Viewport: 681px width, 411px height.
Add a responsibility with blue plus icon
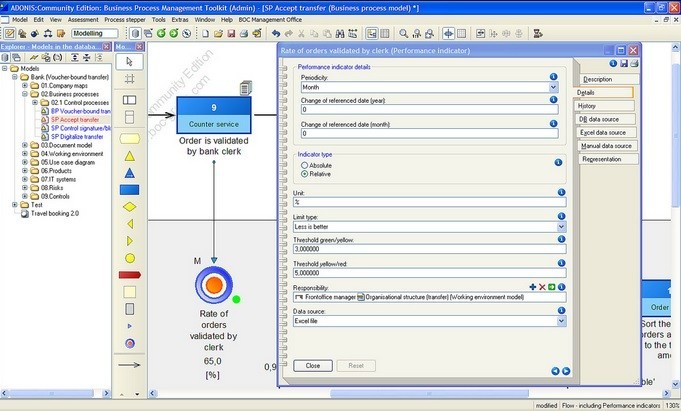click(x=533, y=287)
